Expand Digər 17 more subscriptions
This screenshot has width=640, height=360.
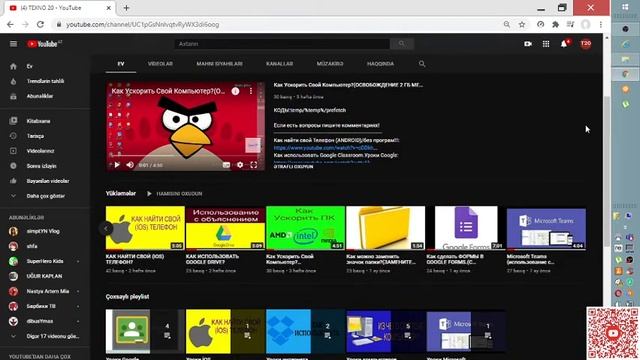click(45, 336)
